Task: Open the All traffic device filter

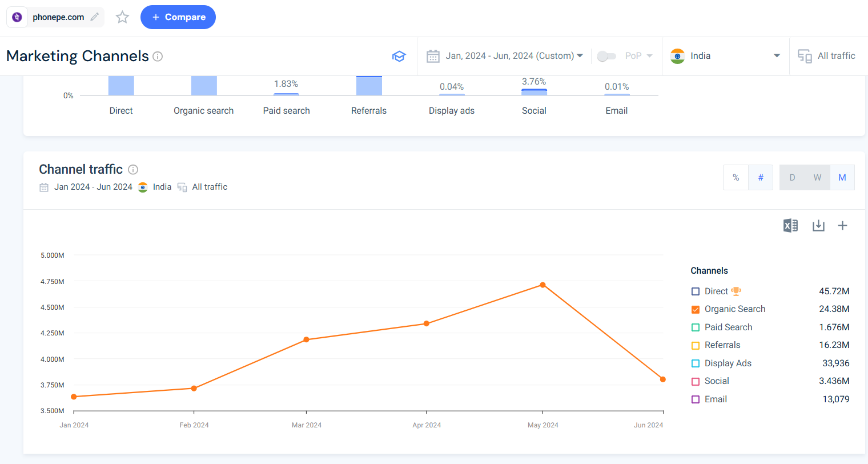Action: pos(828,56)
